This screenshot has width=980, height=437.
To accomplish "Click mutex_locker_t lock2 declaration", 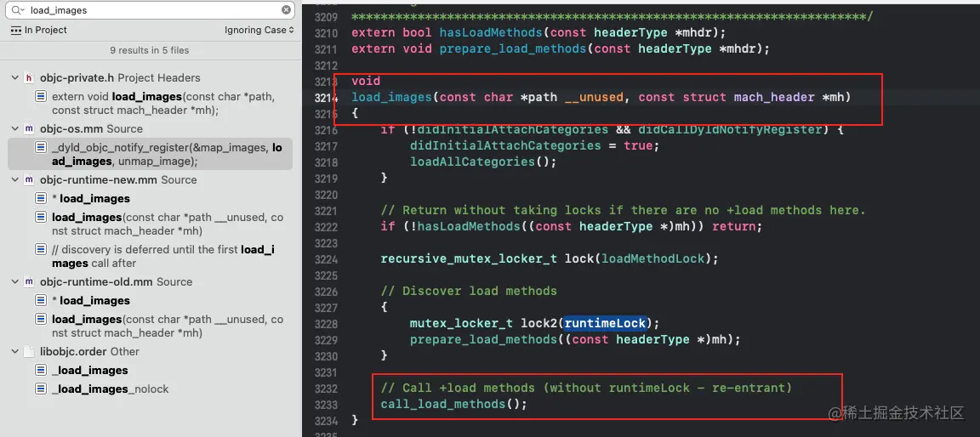I will 534,323.
